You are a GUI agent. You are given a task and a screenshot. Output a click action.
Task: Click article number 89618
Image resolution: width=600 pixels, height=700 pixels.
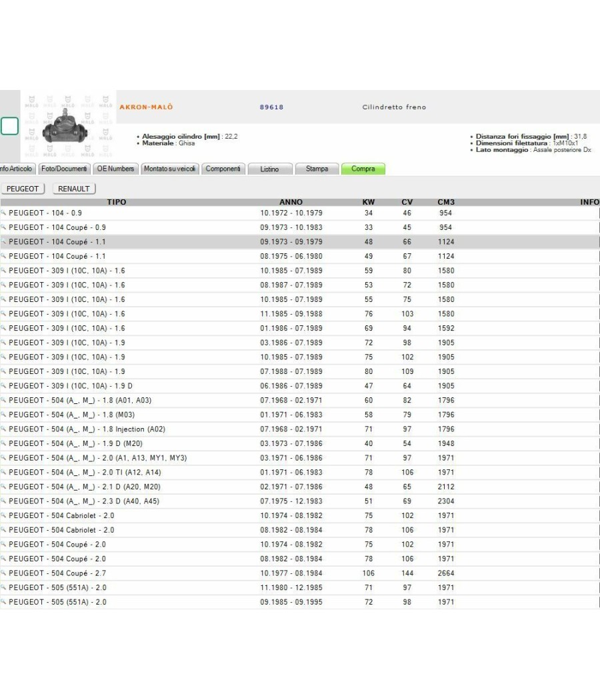tap(271, 107)
